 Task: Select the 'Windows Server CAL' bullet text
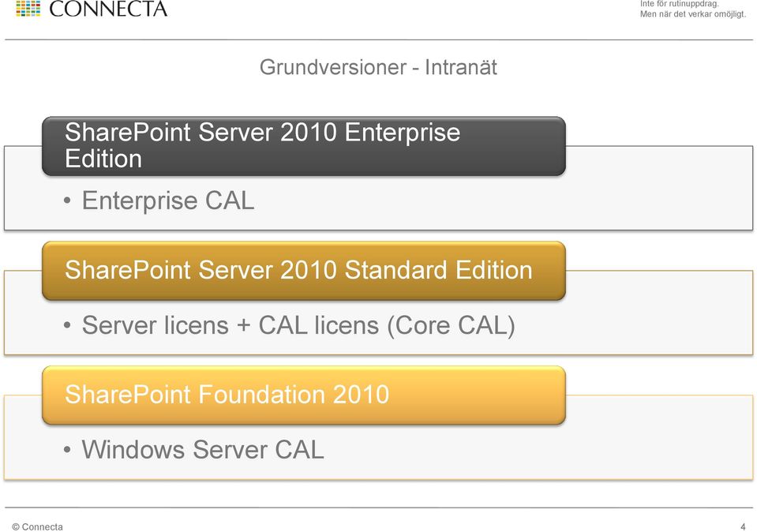pos(202,449)
